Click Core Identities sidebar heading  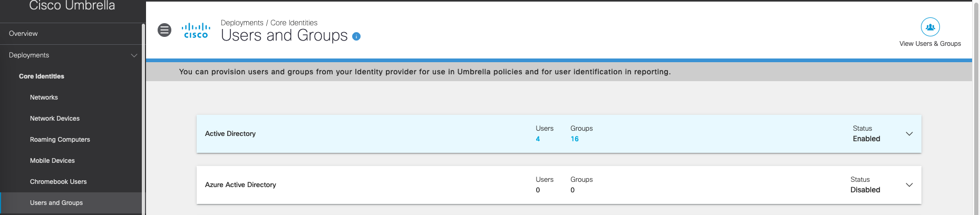pos(42,76)
